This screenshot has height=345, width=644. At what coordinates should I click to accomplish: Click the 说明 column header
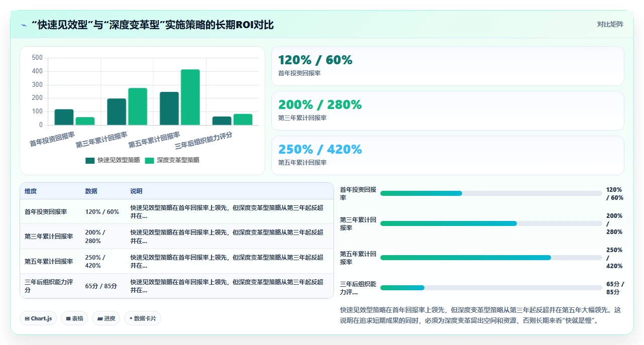pos(137,191)
